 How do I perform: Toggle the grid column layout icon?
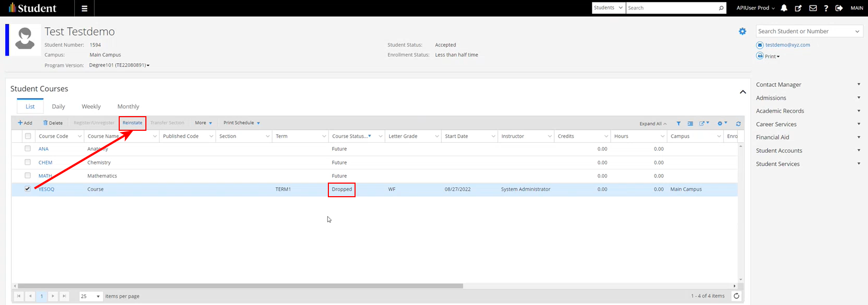point(690,123)
